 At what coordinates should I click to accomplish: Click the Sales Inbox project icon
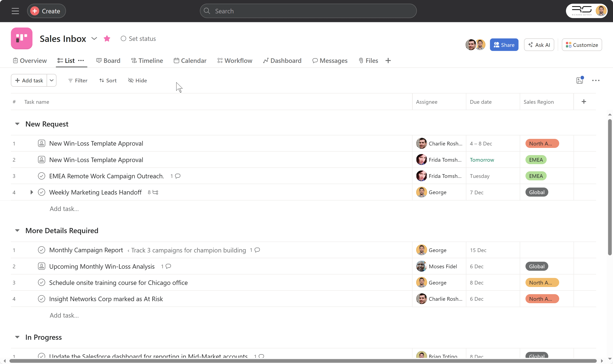click(22, 38)
